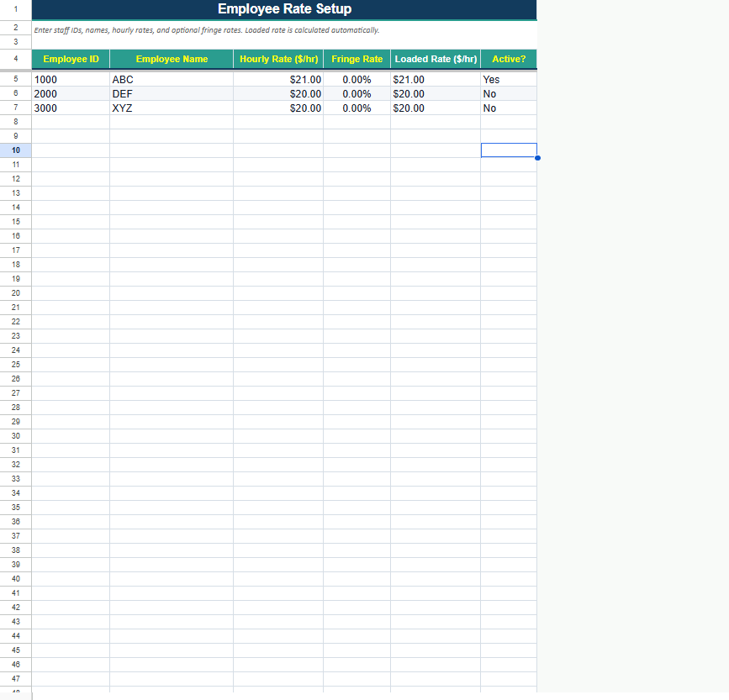The height and width of the screenshot is (700, 729).
Task: Click the Employee ID column header
Action: coord(71,59)
